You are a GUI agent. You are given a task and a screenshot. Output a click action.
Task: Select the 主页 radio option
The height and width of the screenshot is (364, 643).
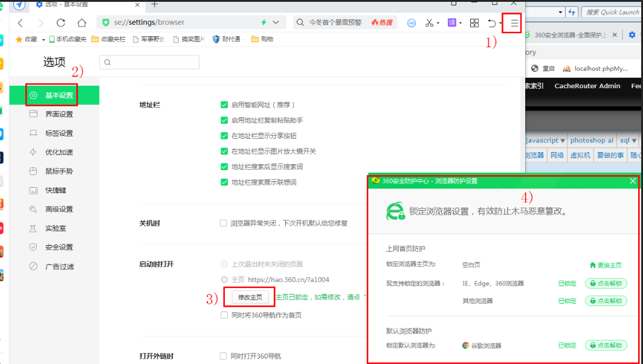click(224, 279)
